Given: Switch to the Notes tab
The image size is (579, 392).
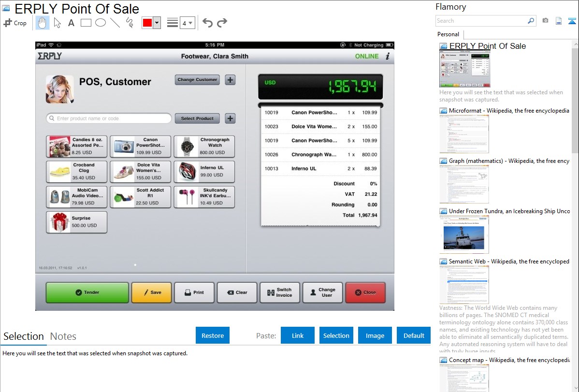Looking at the screenshot, I should 63,336.
